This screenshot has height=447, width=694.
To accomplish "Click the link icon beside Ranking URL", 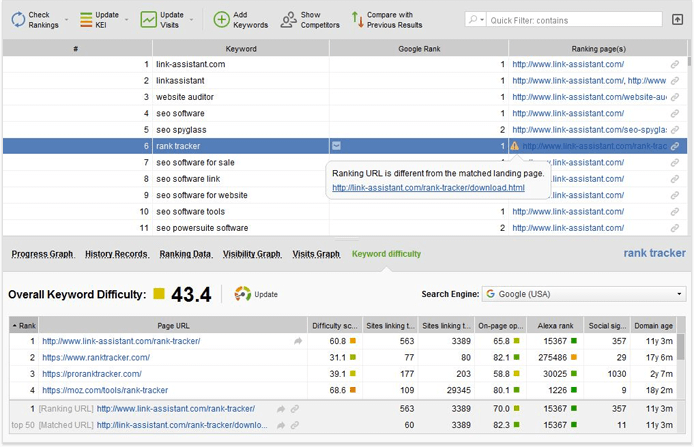I will [x=295, y=409].
